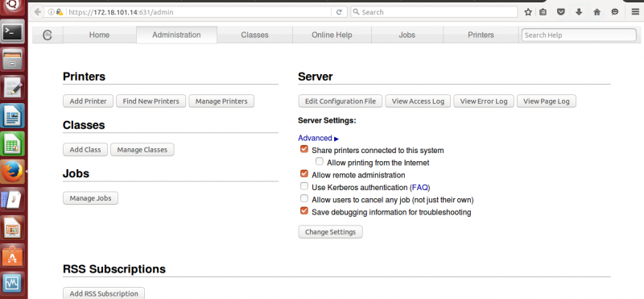Image resolution: width=644 pixels, height=299 pixels.
Task: Toggle Share printers connected to this system
Action: [x=304, y=149]
